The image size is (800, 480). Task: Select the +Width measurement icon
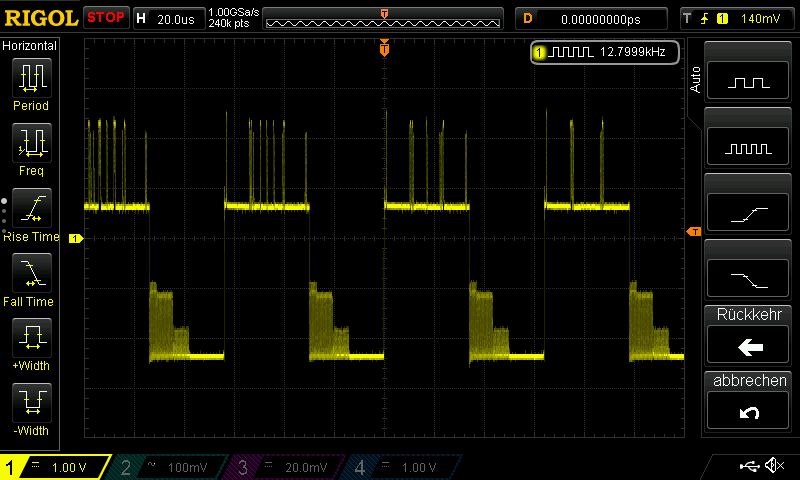click(31, 338)
